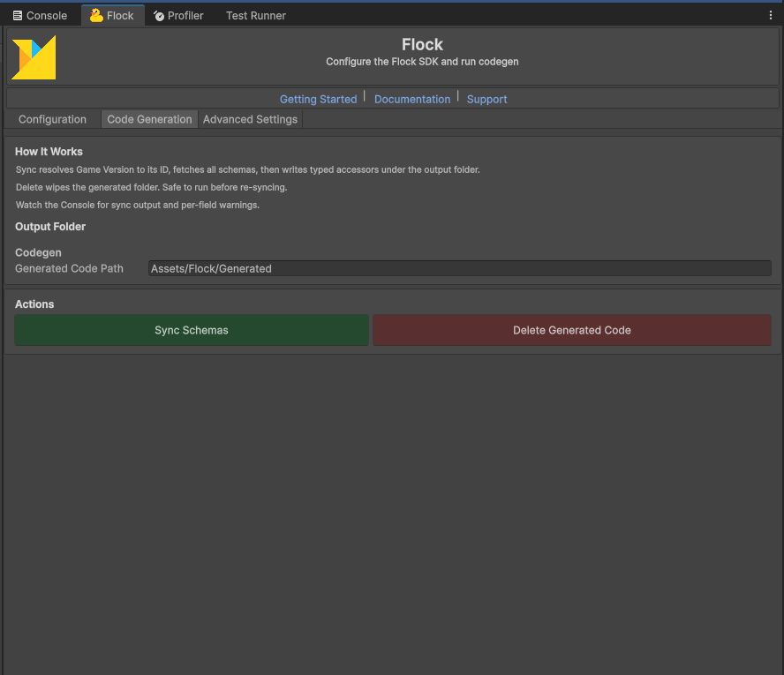Click the Codegen section label

click(39, 252)
